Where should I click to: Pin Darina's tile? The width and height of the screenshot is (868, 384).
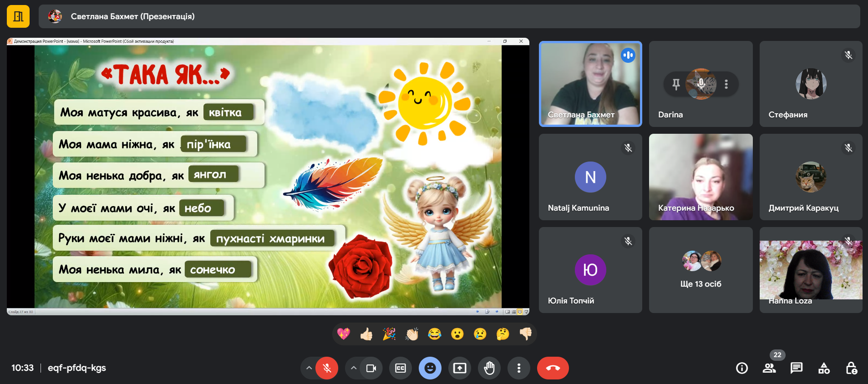(x=676, y=84)
